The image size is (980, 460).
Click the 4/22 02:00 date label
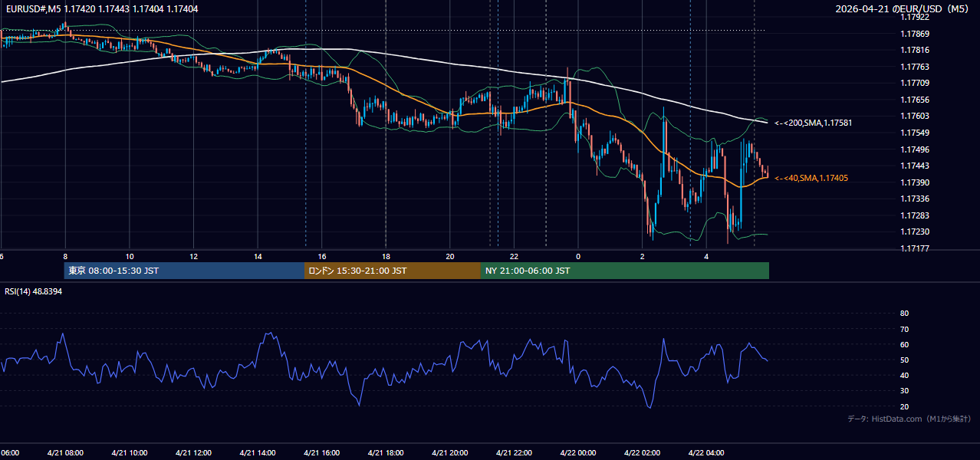tap(642, 452)
